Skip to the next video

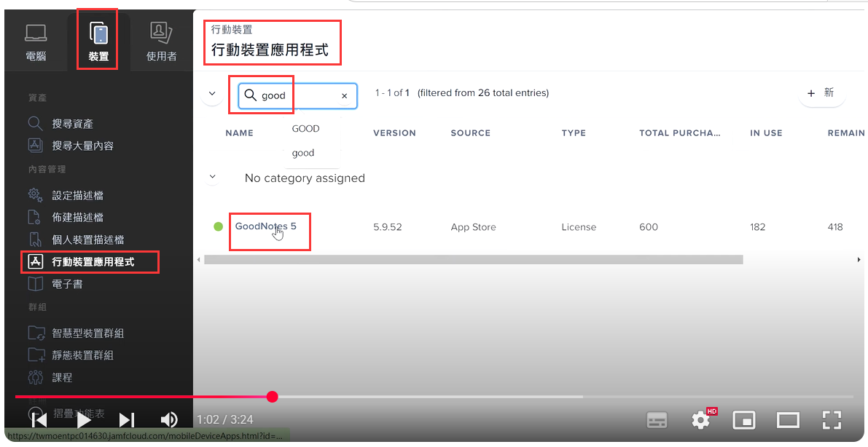pyautogui.click(x=127, y=420)
